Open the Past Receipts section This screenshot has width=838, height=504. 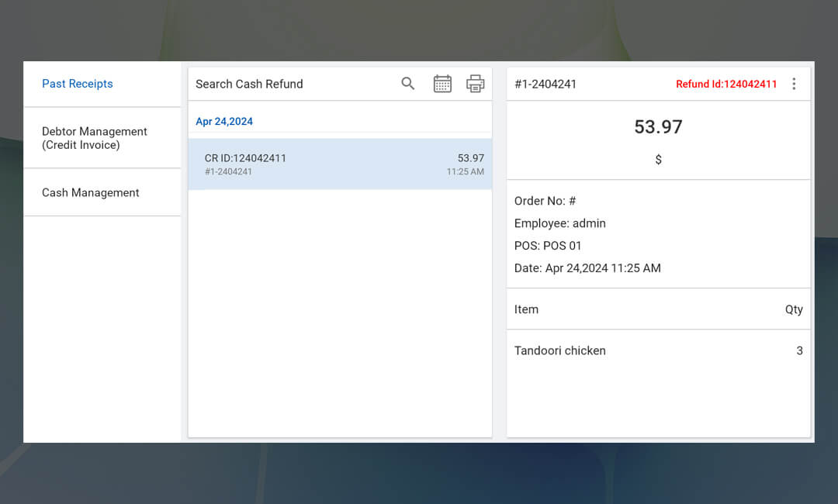78,84
